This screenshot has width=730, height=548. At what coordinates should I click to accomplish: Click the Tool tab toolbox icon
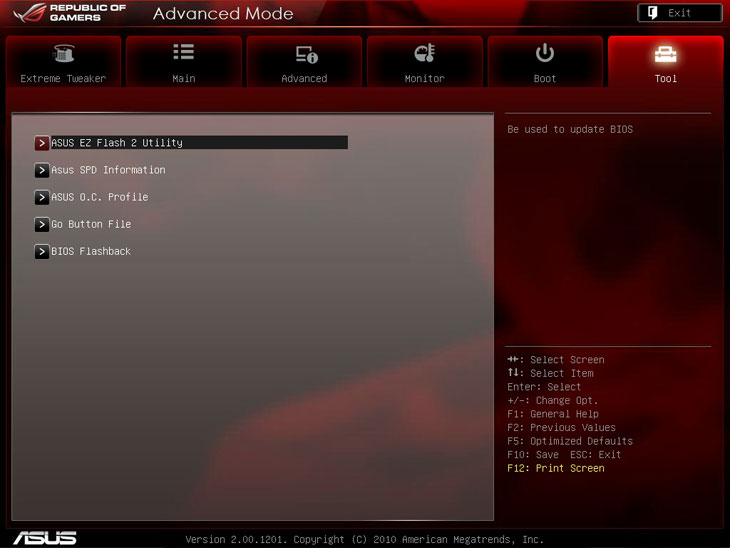[665, 54]
